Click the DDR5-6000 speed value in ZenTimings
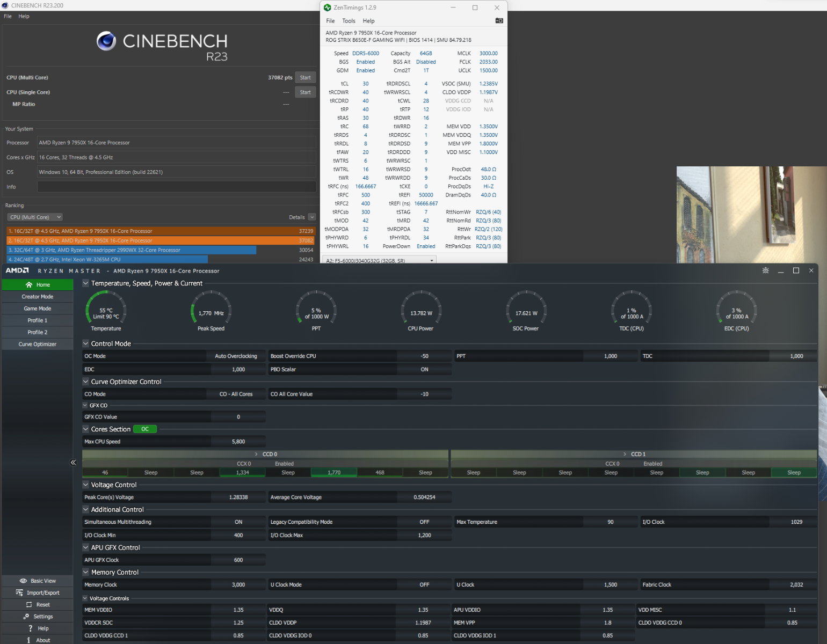This screenshot has height=644, width=827. (x=366, y=53)
